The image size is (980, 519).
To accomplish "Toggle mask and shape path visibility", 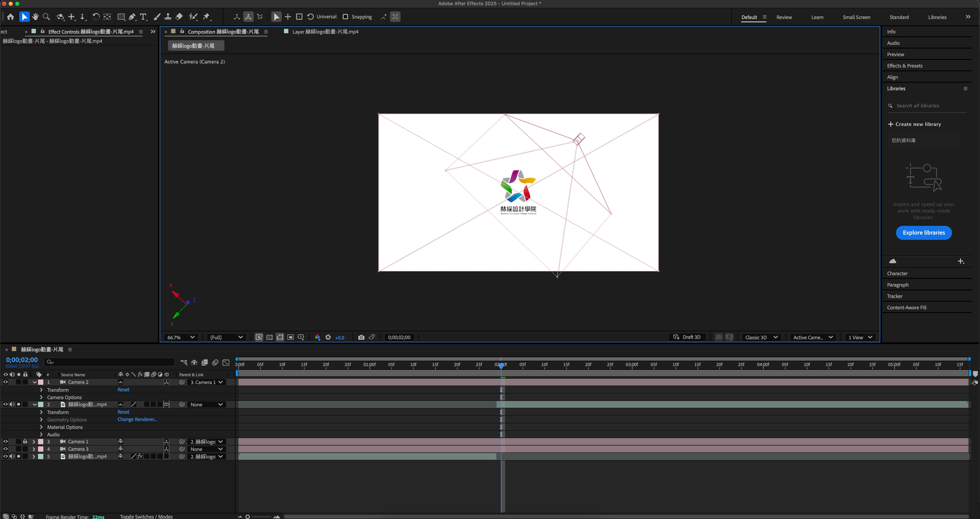I will coord(280,337).
